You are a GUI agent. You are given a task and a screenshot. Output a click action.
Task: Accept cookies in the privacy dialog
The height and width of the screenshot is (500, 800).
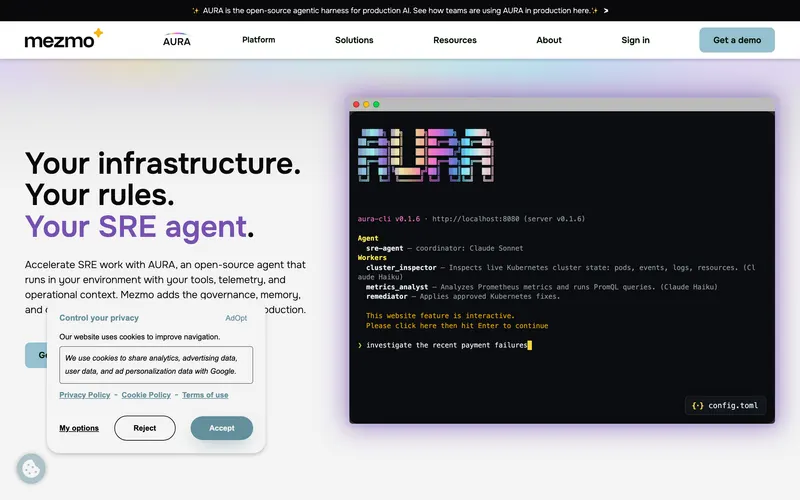coord(221,428)
